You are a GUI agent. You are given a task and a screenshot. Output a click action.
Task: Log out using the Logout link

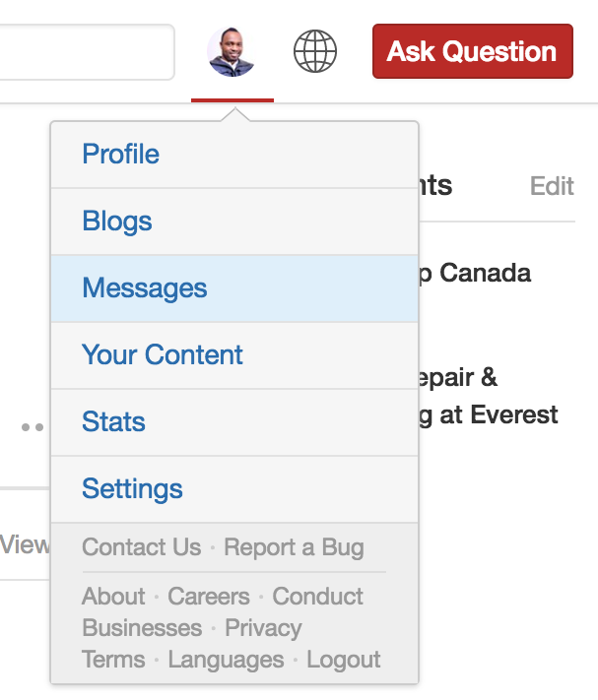[343, 660]
